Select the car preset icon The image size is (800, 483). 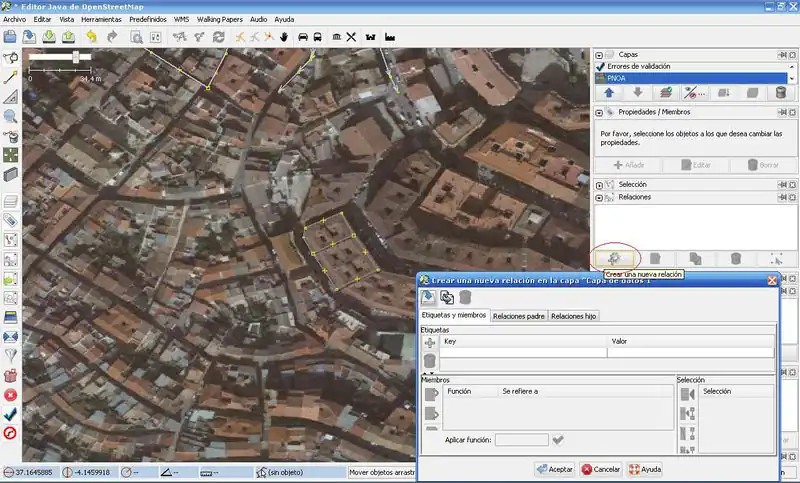point(301,37)
